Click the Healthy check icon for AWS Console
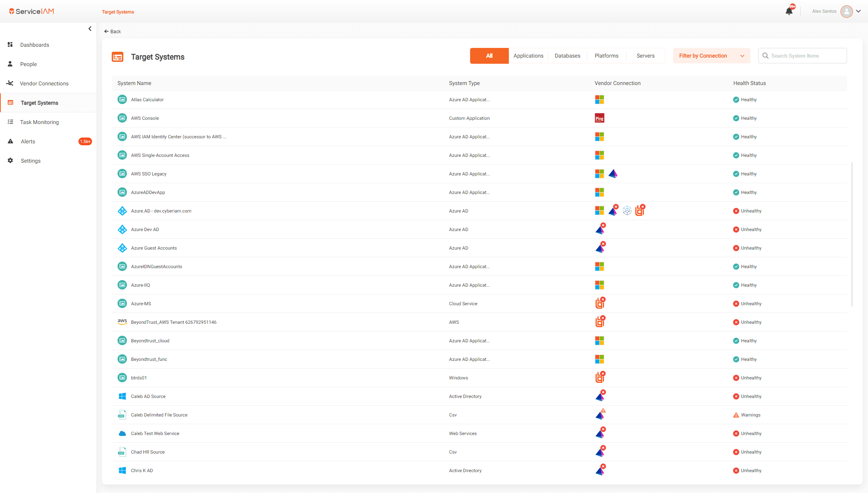This screenshot has height=493, width=868. (x=736, y=118)
